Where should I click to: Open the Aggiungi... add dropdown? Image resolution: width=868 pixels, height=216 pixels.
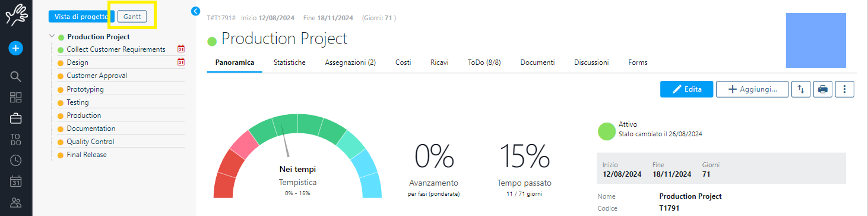click(x=752, y=89)
